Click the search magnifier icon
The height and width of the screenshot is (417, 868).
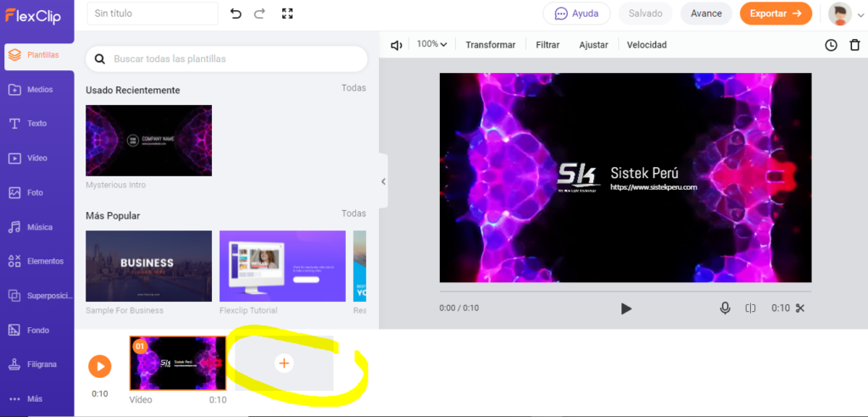(100, 58)
